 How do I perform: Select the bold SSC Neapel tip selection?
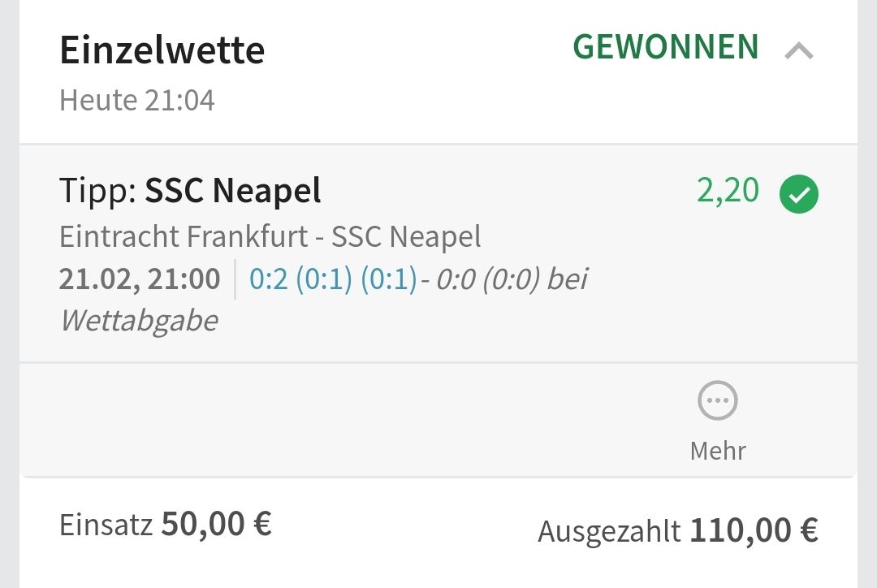tap(233, 191)
